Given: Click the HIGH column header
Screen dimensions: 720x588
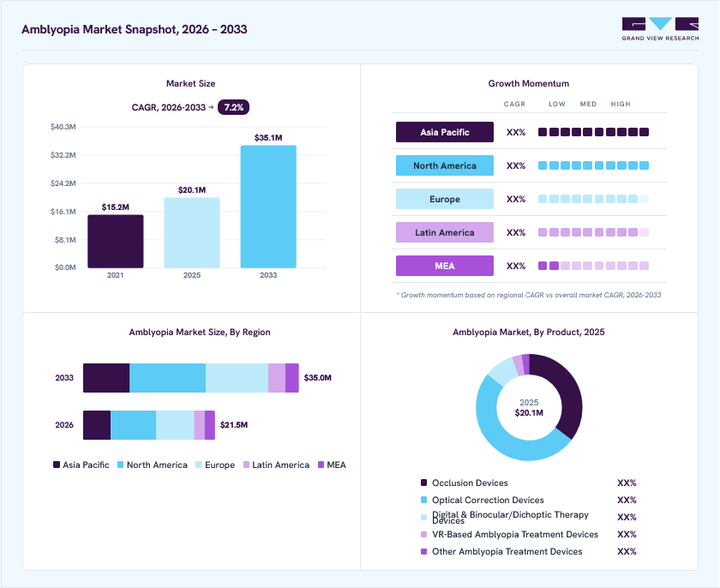Looking at the screenshot, I should tap(621, 105).
